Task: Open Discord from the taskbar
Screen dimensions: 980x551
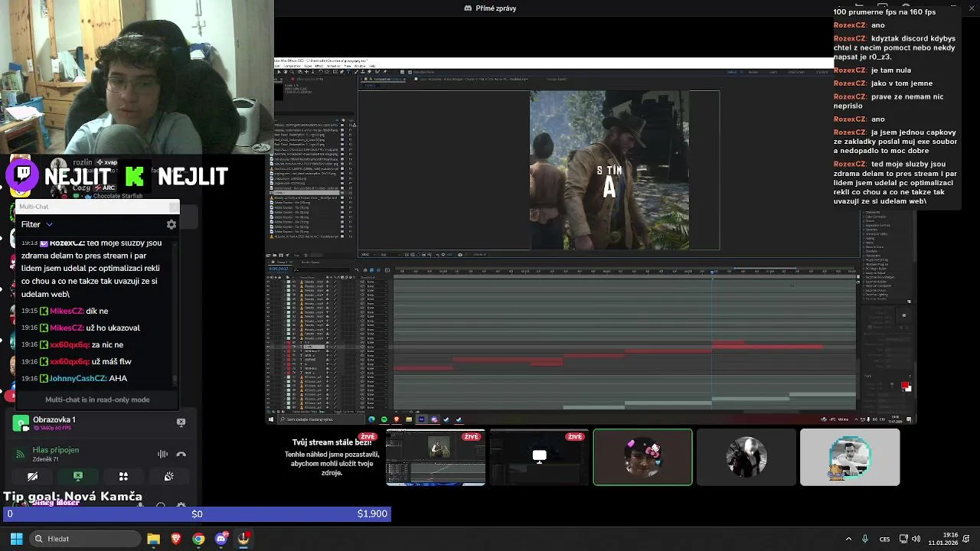Action: click(221, 539)
